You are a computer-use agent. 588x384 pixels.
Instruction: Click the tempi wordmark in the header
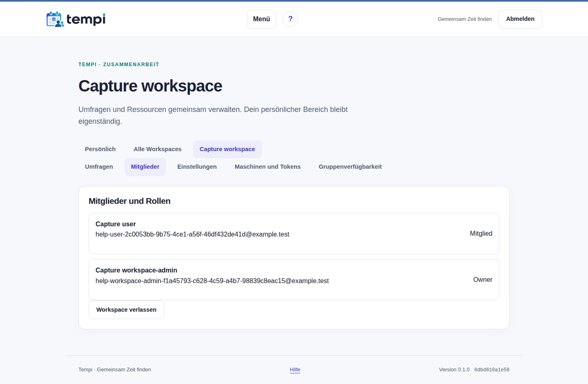coord(86,19)
